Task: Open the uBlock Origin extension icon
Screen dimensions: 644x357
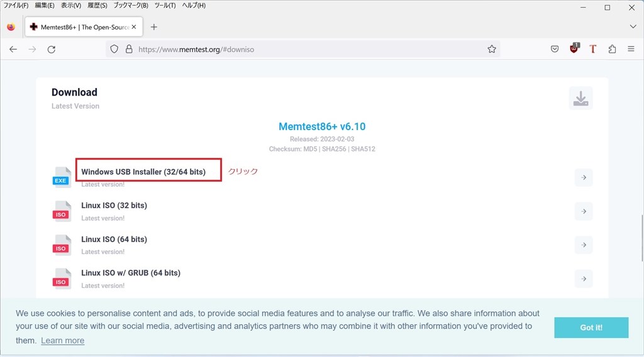Action: click(x=574, y=48)
